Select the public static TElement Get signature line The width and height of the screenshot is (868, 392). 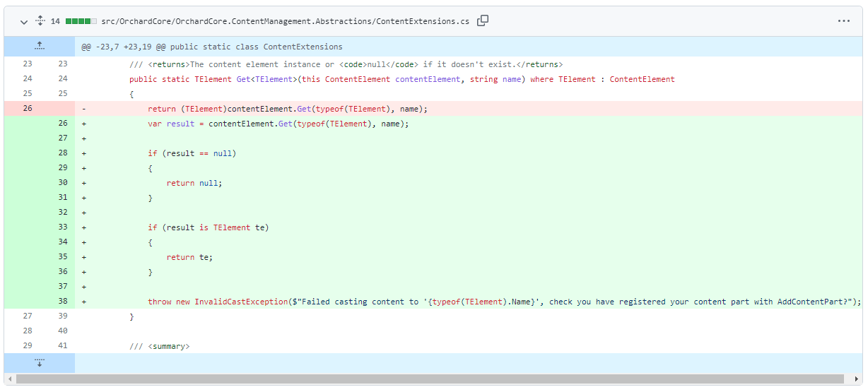coord(402,79)
